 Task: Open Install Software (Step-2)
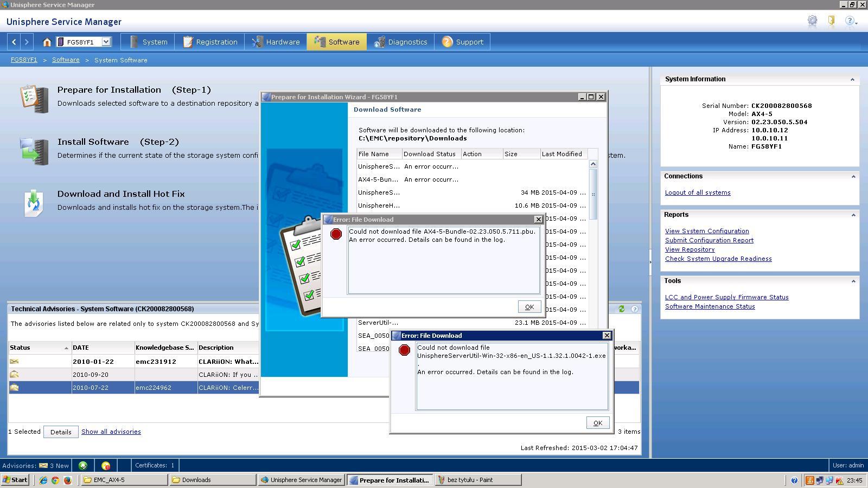click(118, 142)
